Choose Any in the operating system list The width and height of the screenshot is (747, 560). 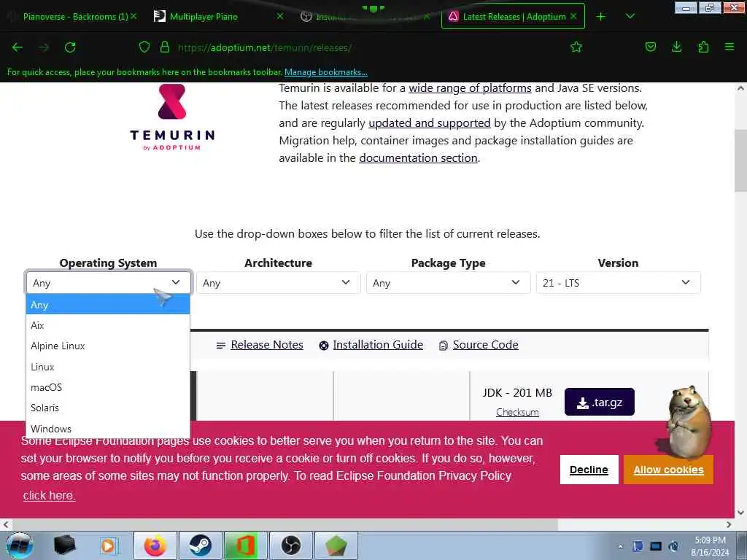click(x=108, y=305)
